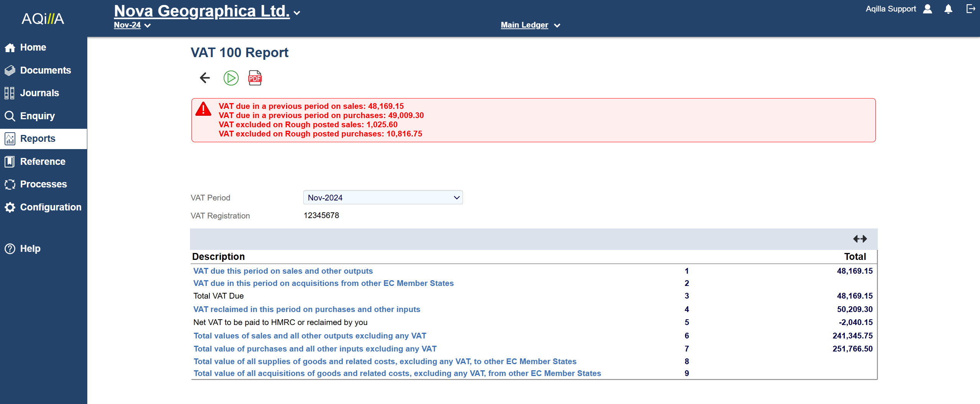Open the Enquiry menu item

click(x=37, y=116)
